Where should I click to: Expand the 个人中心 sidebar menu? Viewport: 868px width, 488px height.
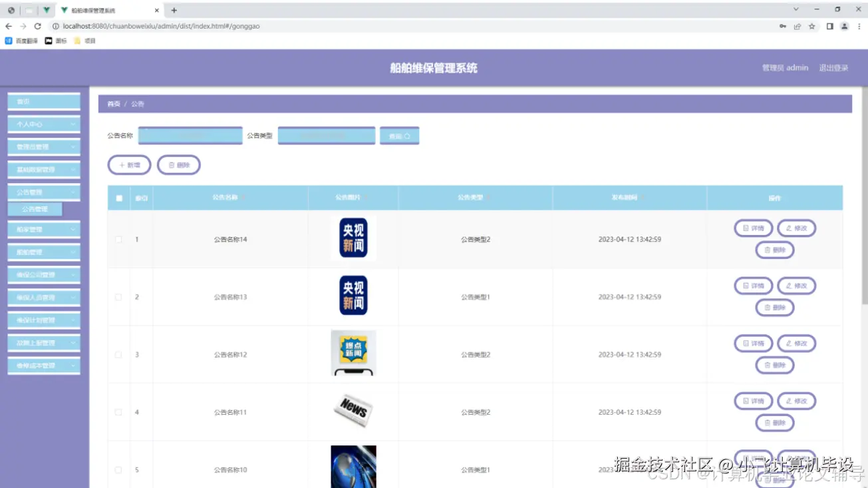click(x=44, y=124)
